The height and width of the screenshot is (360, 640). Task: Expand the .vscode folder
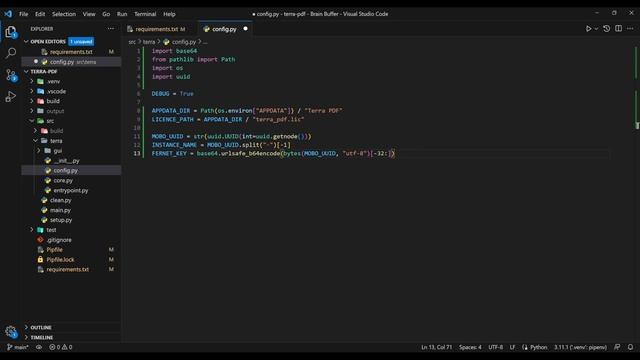(32, 91)
